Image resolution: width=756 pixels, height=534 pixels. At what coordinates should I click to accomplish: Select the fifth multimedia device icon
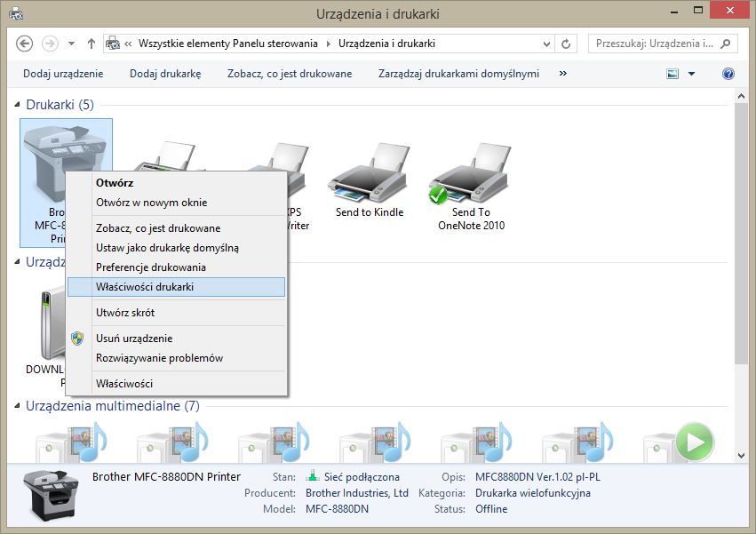click(476, 442)
